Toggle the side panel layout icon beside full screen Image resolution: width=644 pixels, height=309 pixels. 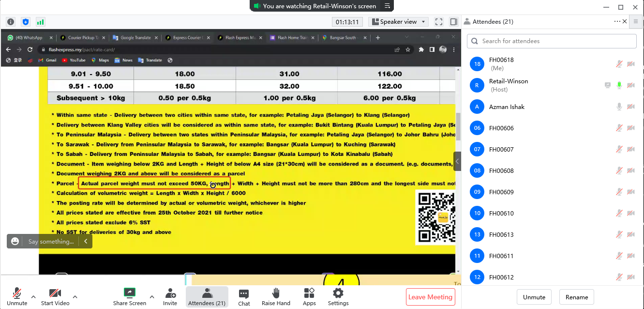453,22
